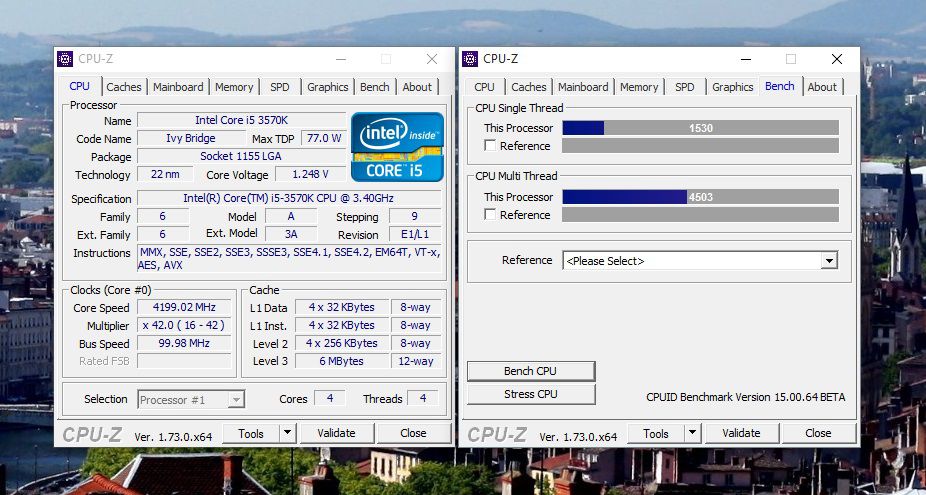
Task: Open SPD tab in left window
Action: pos(280,87)
